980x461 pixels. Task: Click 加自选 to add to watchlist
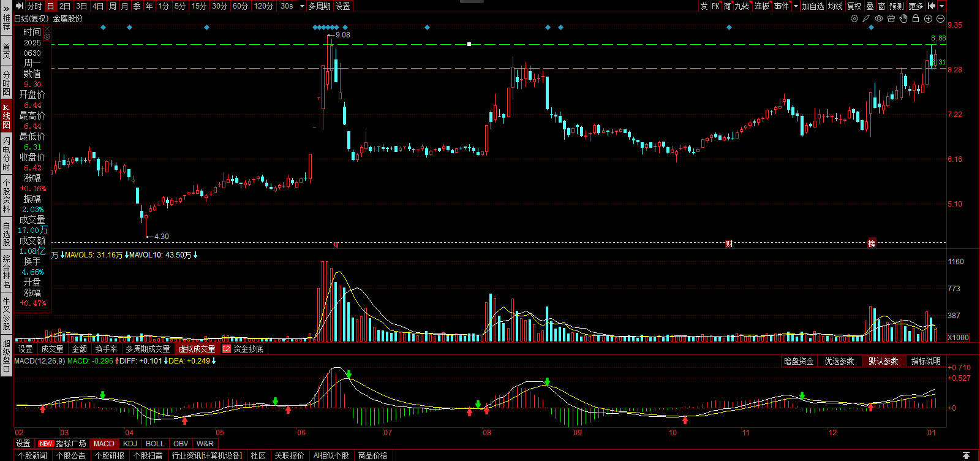pyautogui.click(x=813, y=6)
